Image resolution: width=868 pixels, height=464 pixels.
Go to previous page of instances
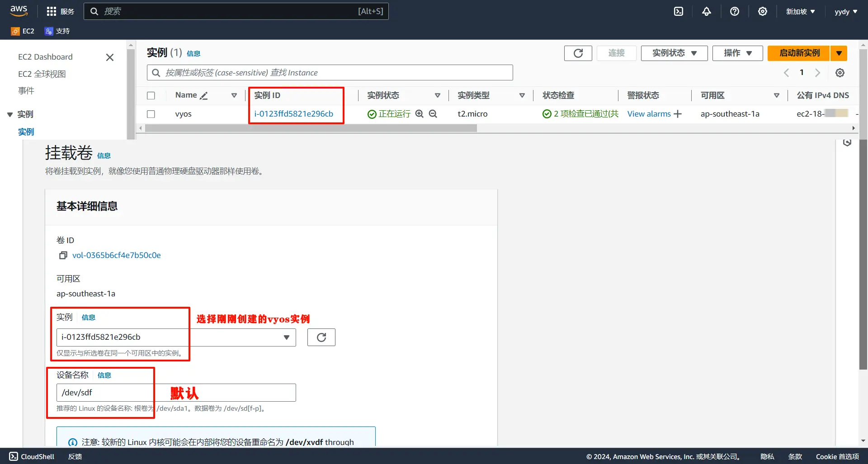click(787, 73)
